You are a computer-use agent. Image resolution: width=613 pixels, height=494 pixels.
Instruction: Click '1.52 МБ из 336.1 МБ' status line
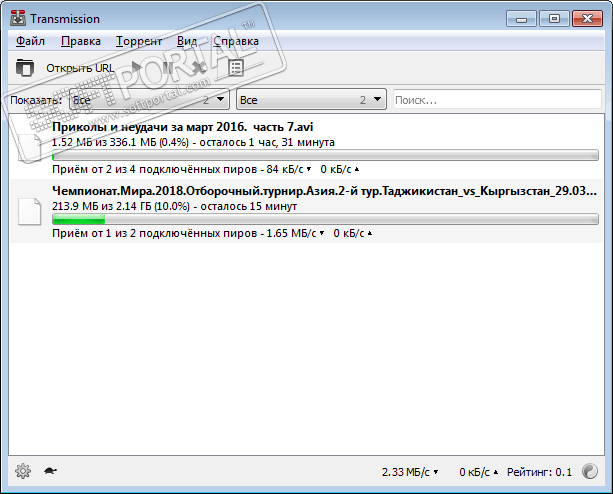[x=193, y=142]
